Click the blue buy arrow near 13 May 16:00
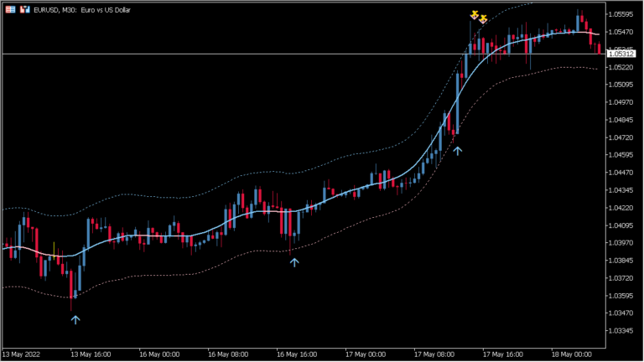 click(x=75, y=319)
